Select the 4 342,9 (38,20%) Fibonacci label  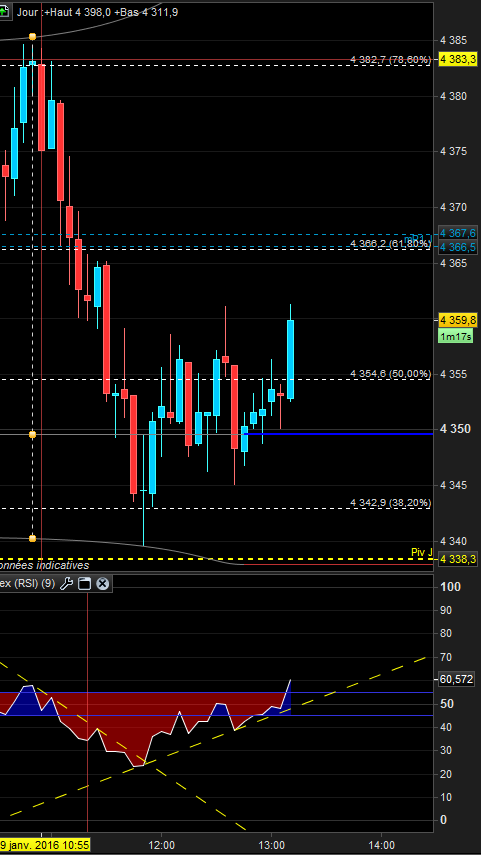click(x=390, y=502)
